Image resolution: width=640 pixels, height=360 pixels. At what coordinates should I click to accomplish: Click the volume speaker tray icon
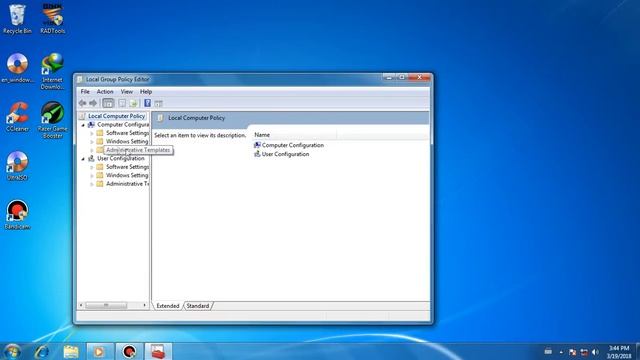point(596,352)
